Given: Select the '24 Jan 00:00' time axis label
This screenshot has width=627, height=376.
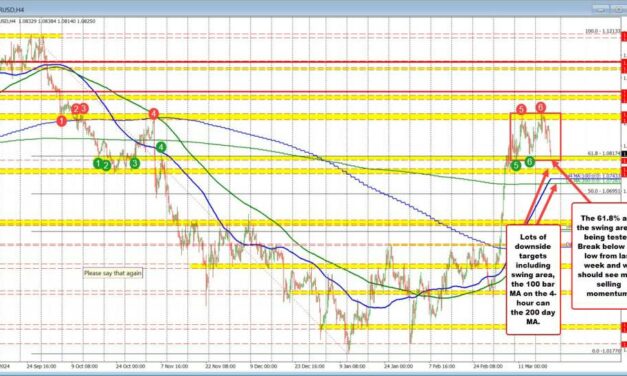Looking at the screenshot, I should point(398,366).
